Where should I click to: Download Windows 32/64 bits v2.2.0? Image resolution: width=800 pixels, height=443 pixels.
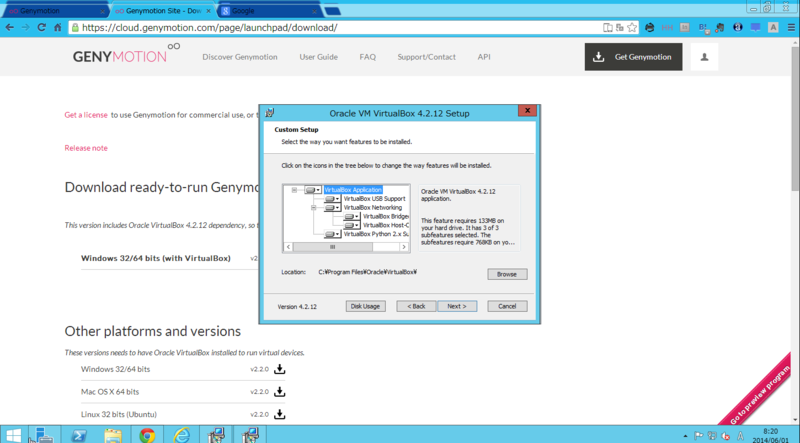(x=280, y=369)
